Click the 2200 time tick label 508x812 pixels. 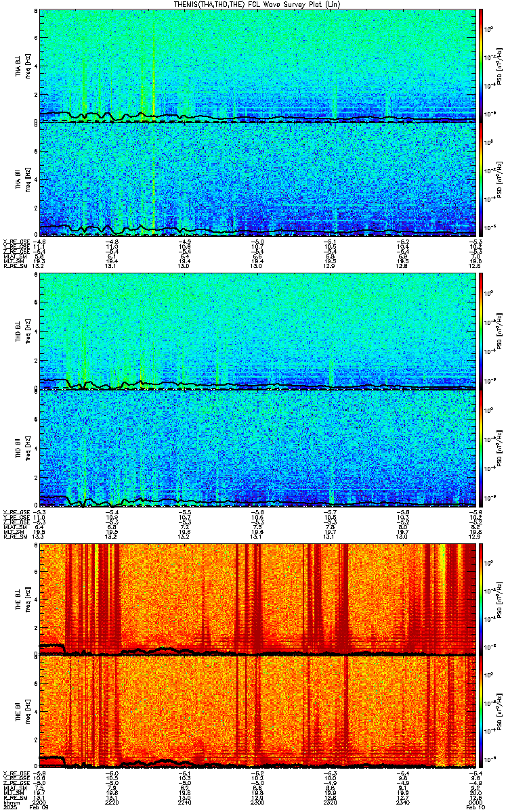39,803
